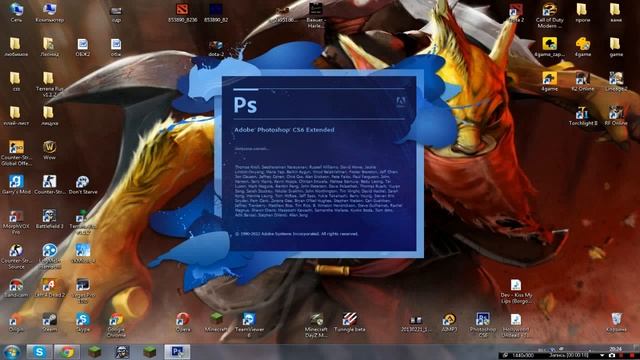Select the AIMP3 player shortcut

449,322
